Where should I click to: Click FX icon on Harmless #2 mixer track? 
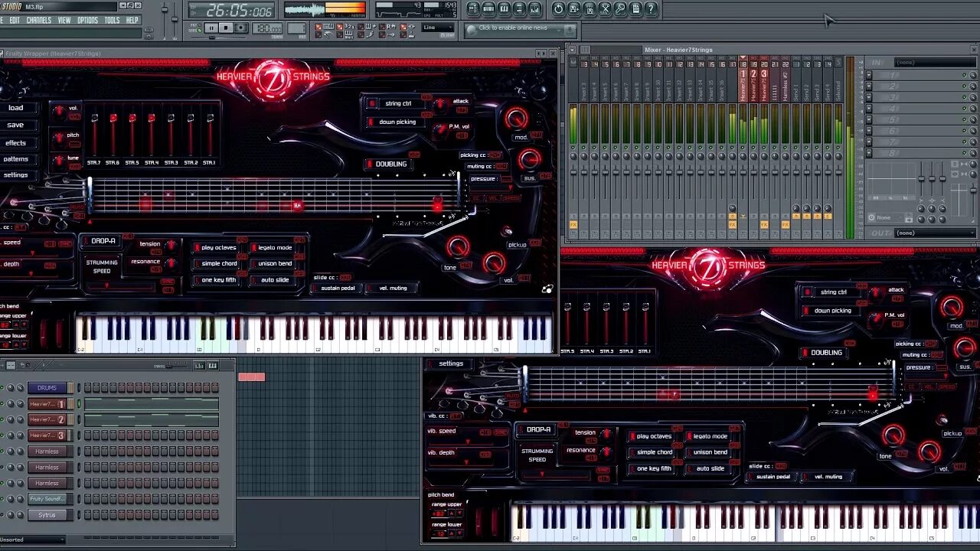[785, 225]
